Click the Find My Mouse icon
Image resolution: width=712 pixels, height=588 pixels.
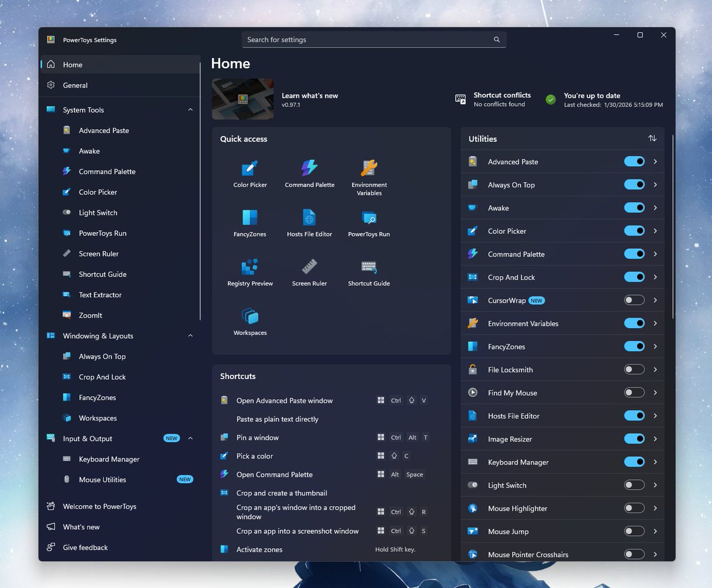[x=473, y=393]
